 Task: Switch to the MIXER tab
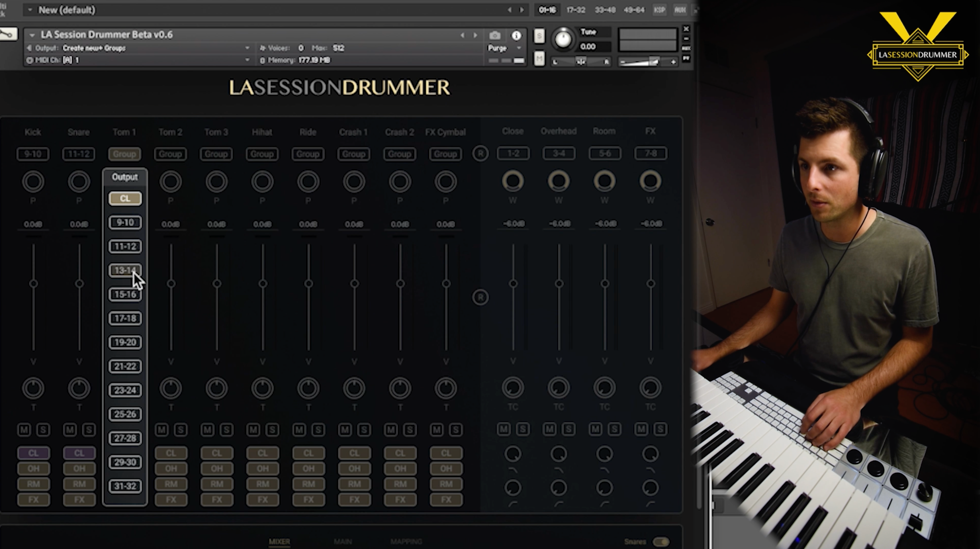280,541
